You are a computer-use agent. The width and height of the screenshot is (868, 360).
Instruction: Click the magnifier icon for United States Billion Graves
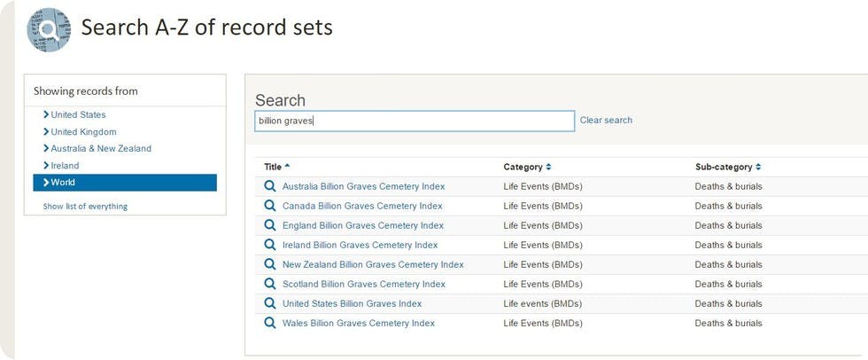coord(270,303)
